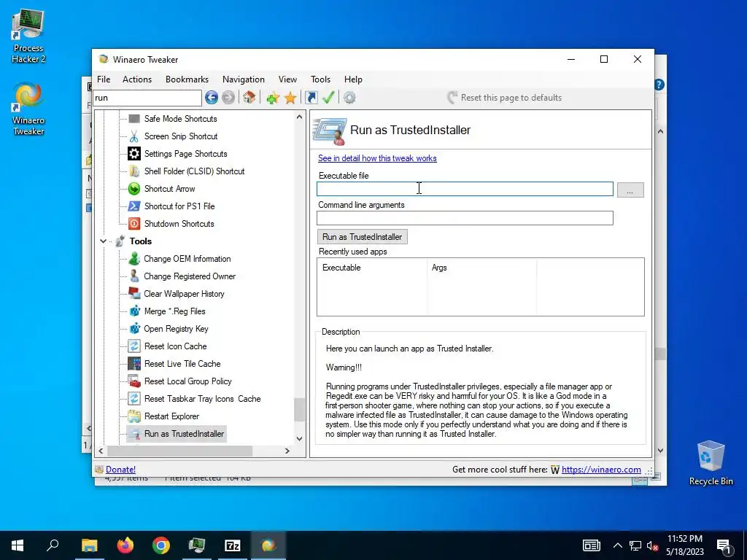The image size is (747, 560).
Task: Select Shell Folder (CLSID) Shortcut item
Action: coord(194,171)
